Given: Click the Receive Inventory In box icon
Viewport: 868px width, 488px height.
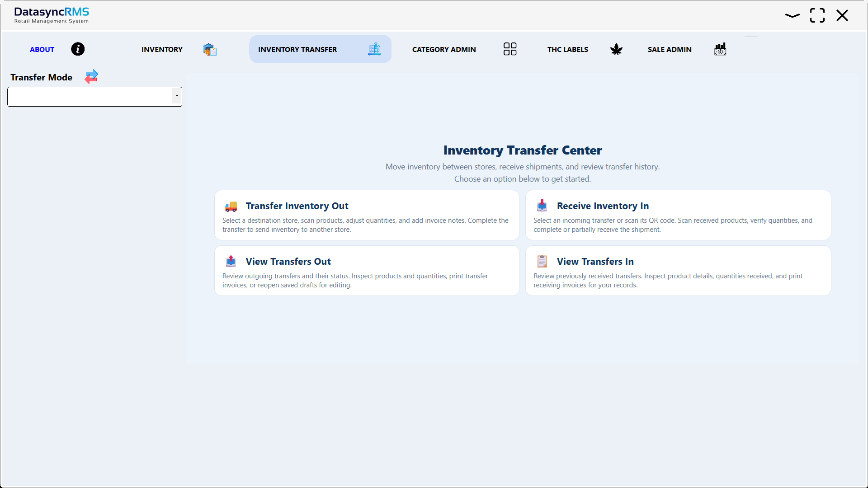Looking at the screenshot, I should [542, 206].
